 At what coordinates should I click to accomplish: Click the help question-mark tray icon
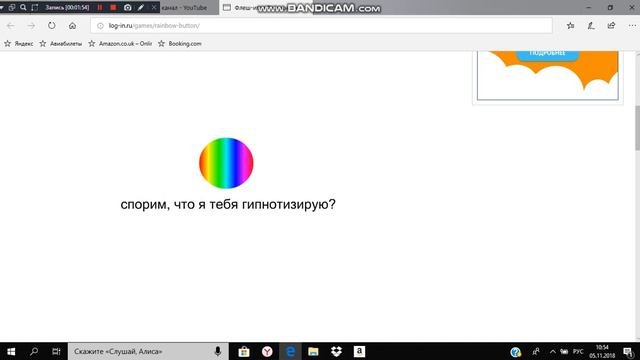pos(516,351)
